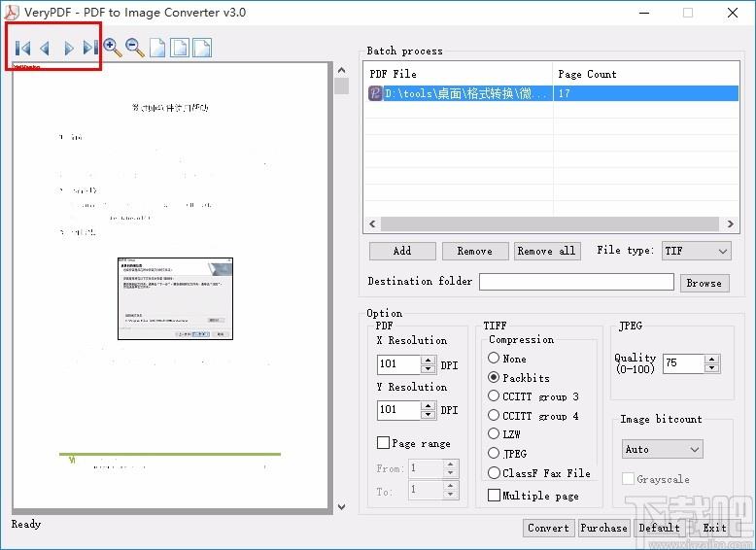This screenshot has width=756, height=550.
Task: Click the Purchase button
Action: click(603, 528)
